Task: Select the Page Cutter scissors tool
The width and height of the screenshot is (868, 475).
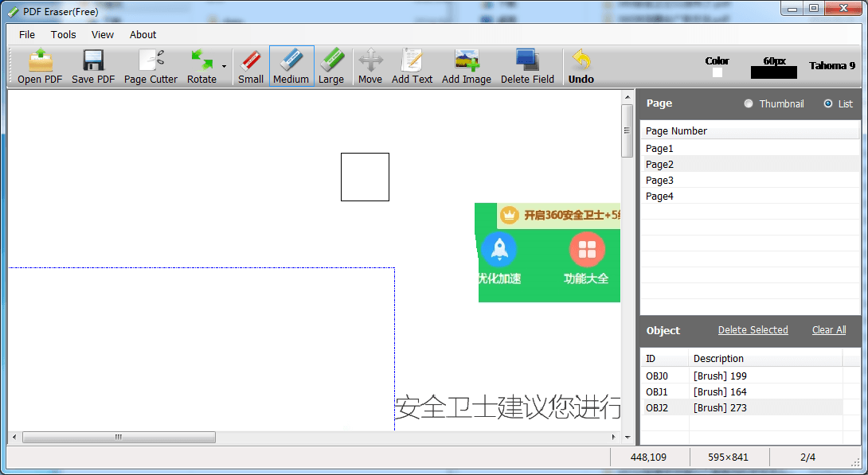Action: 151,66
